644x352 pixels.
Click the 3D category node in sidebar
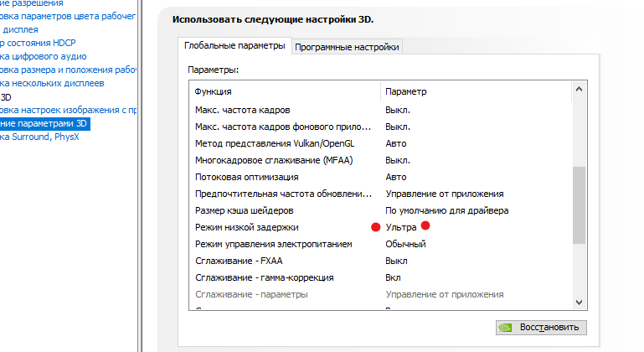tap(6, 97)
